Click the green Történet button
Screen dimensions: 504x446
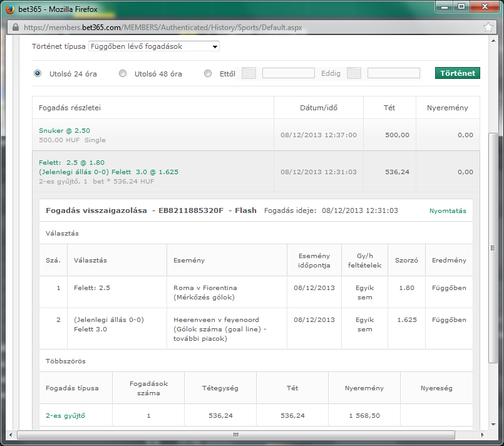(x=458, y=73)
